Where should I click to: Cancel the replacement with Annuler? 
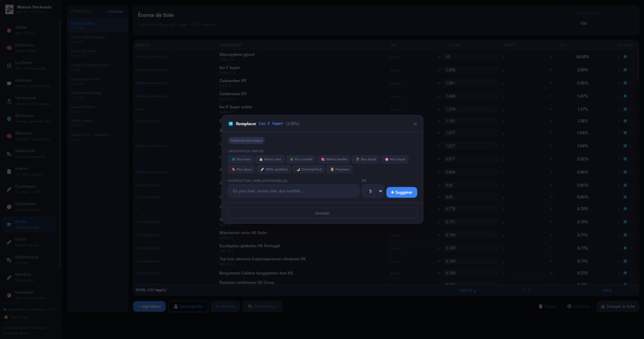click(323, 213)
